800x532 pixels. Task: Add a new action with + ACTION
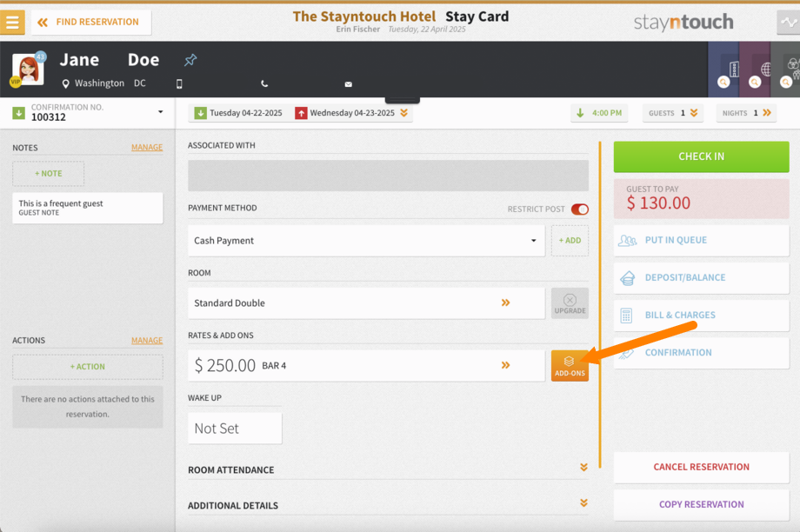(x=88, y=367)
